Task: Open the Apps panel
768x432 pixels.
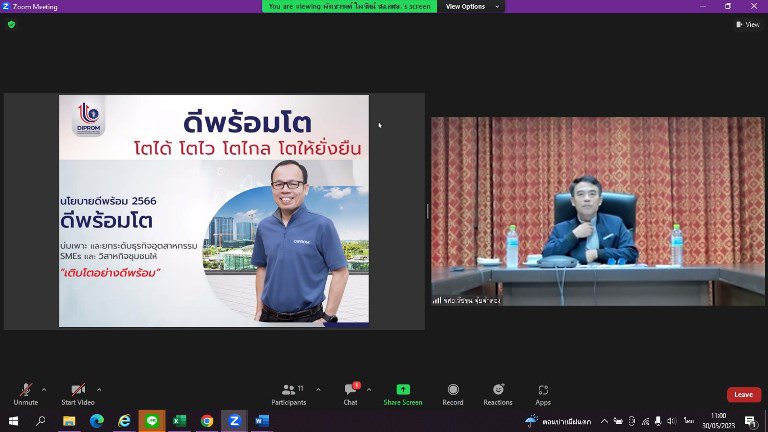Action: point(543,394)
